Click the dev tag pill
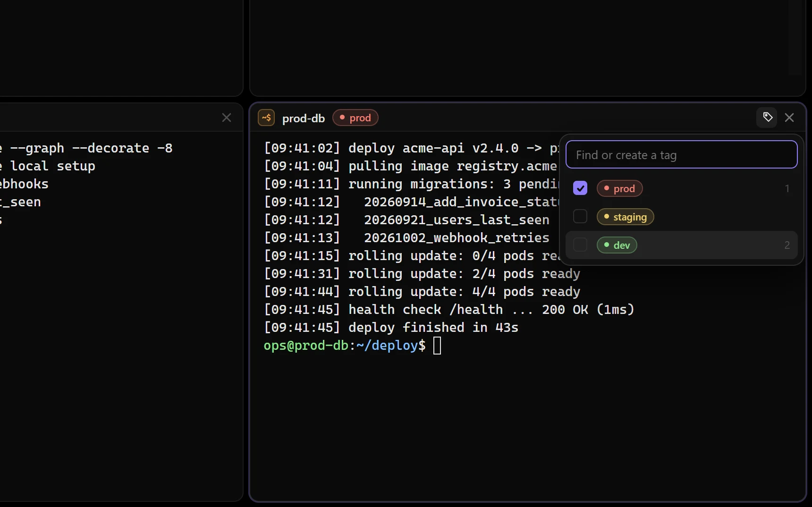This screenshot has height=507, width=812. coord(617,245)
